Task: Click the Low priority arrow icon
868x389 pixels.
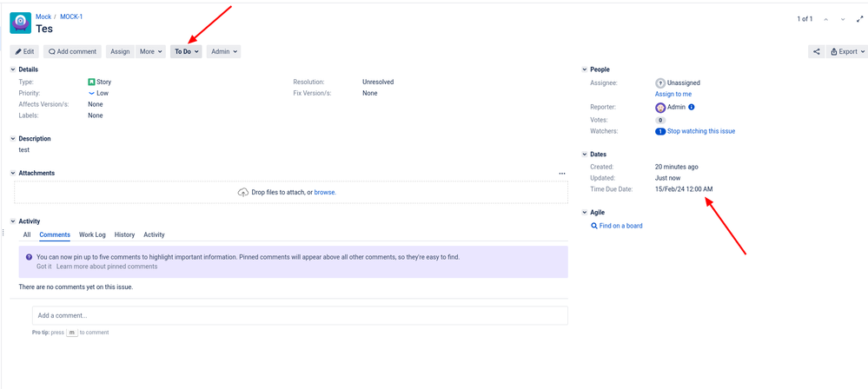Action: 91,93
